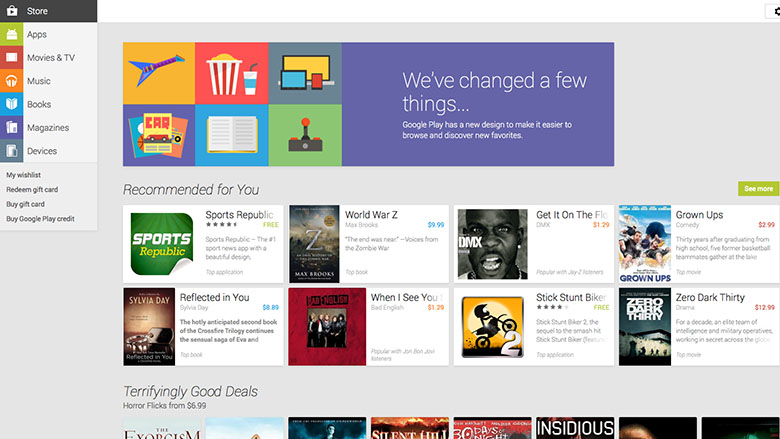This screenshot has height=439, width=780.
Task: Click Get It On The Floor title
Action: coord(572,215)
